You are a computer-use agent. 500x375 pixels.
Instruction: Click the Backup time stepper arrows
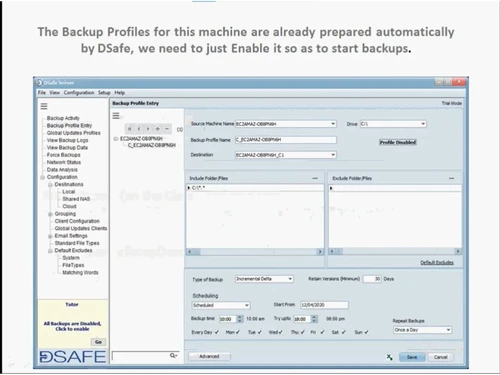pyautogui.click(x=240, y=319)
